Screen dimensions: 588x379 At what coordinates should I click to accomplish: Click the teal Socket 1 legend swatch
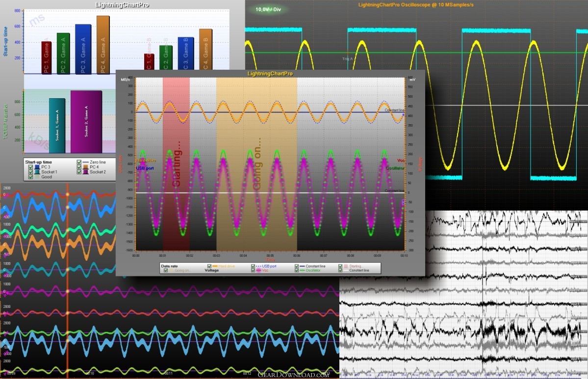(37, 172)
